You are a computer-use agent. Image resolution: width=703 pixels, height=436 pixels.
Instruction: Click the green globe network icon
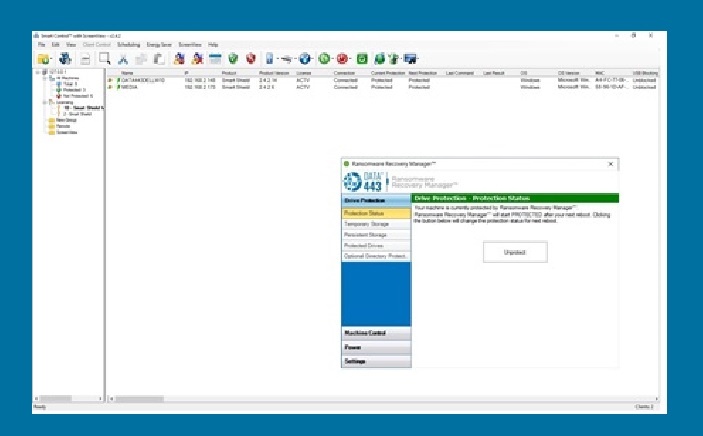point(379,59)
